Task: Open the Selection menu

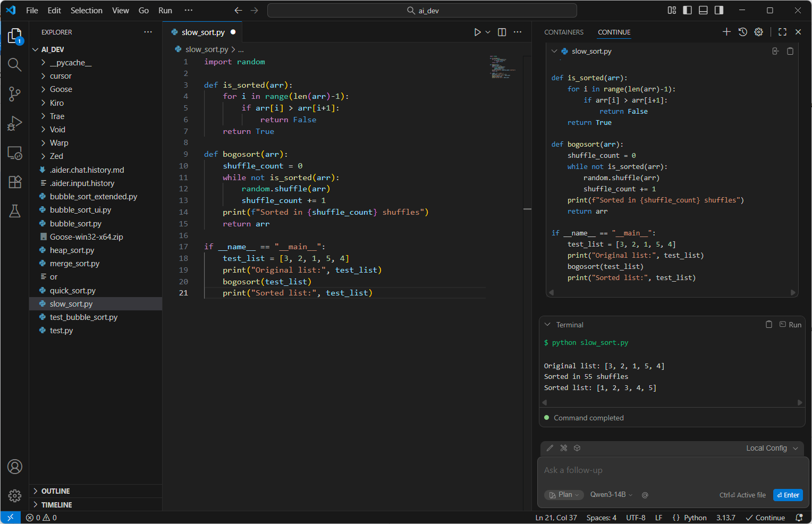Action: [86, 11]
